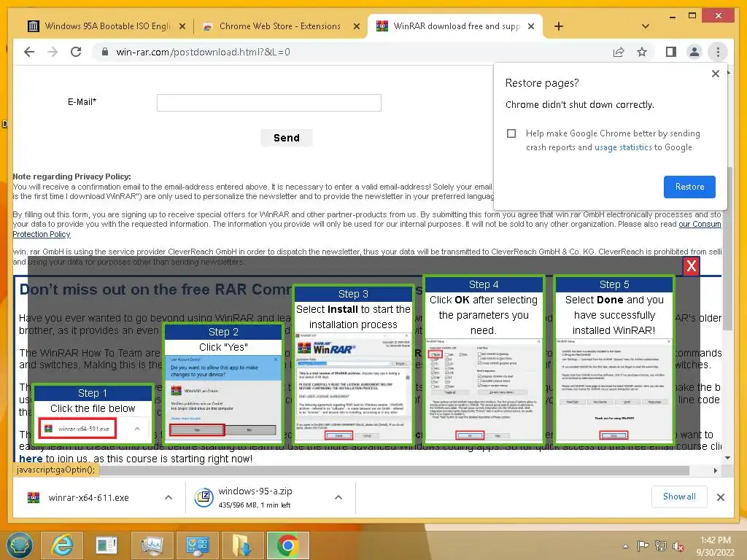Open the taskbar resource monitor icon
Viewport: 747px width, 560px height.
pos(152,545)
